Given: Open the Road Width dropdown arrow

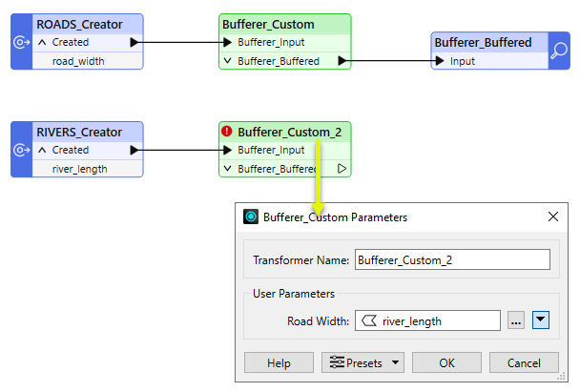Looking at the screenshot, I should coord(541,321).
